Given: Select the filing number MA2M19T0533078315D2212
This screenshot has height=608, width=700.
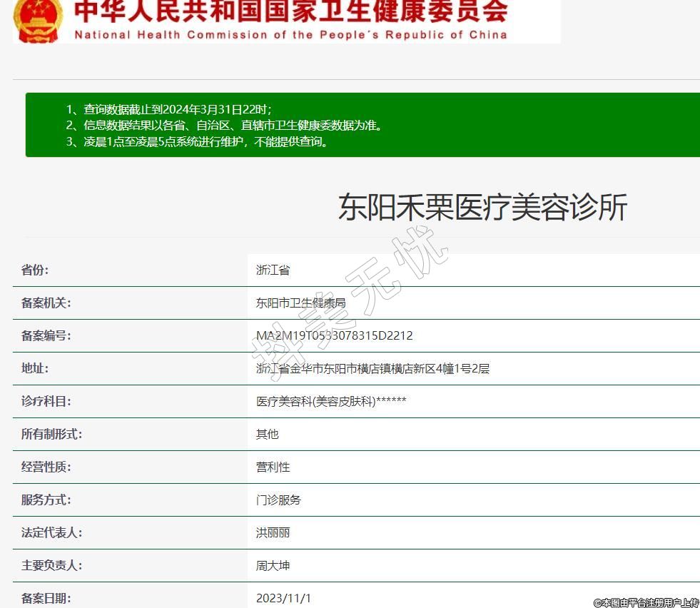Looking at the screenshot, I should [334, 336].
